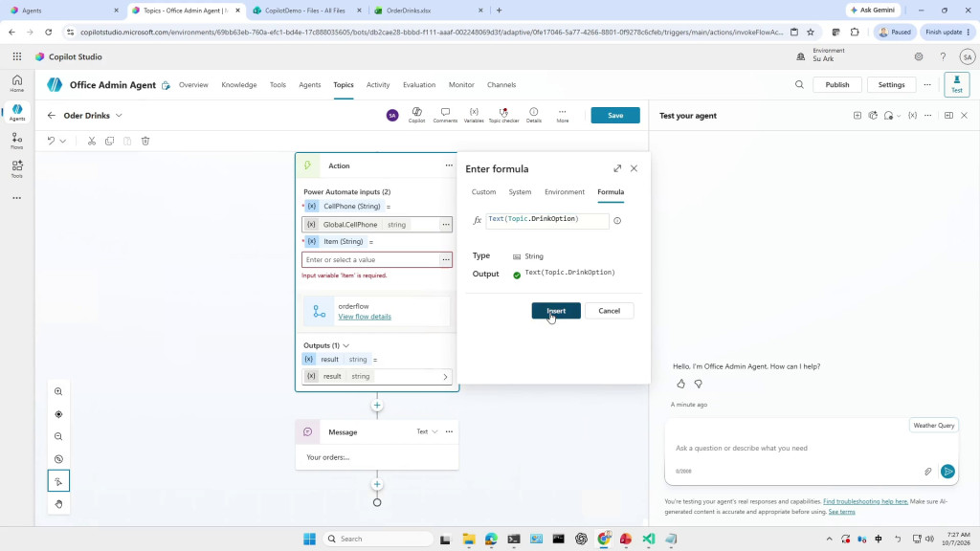Open Windows Start menu

click(x=309, y=540)
